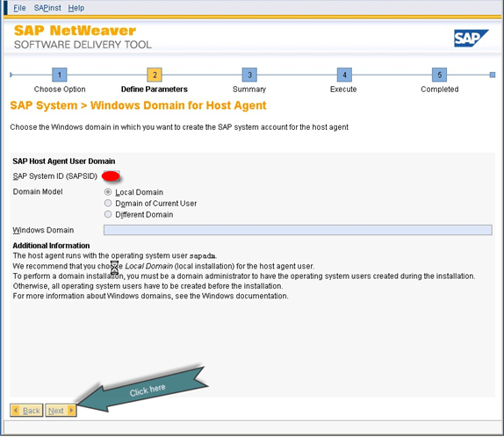Screen dimensions: 504x437
Task: Click the "Additional Information" heading
Action: pyautogui.click(x=51, y=246)
